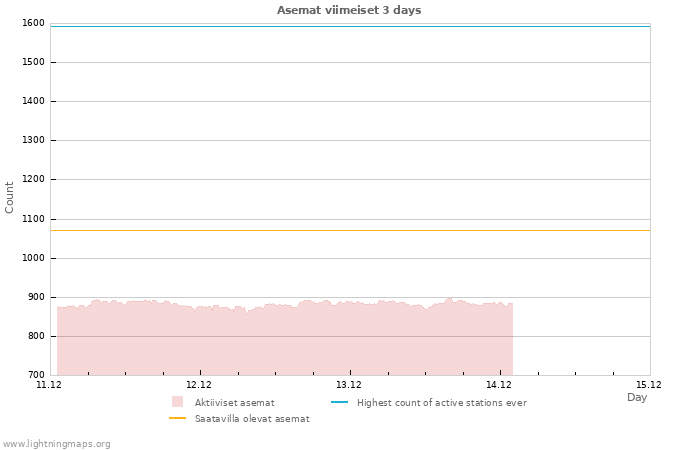Select the 15.12 date tick label
Image resolution: width=700 pixels, height=450 pixels.
coord(649,385)
